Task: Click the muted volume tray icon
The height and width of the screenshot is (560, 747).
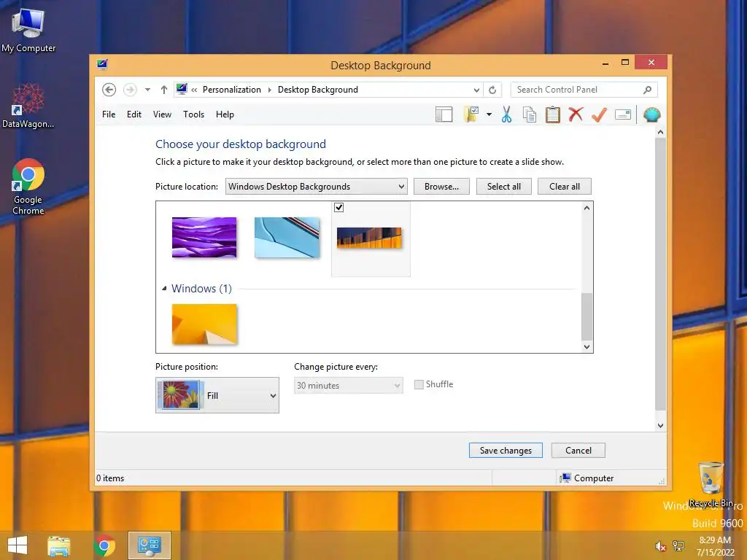Action: click(660, 546)
